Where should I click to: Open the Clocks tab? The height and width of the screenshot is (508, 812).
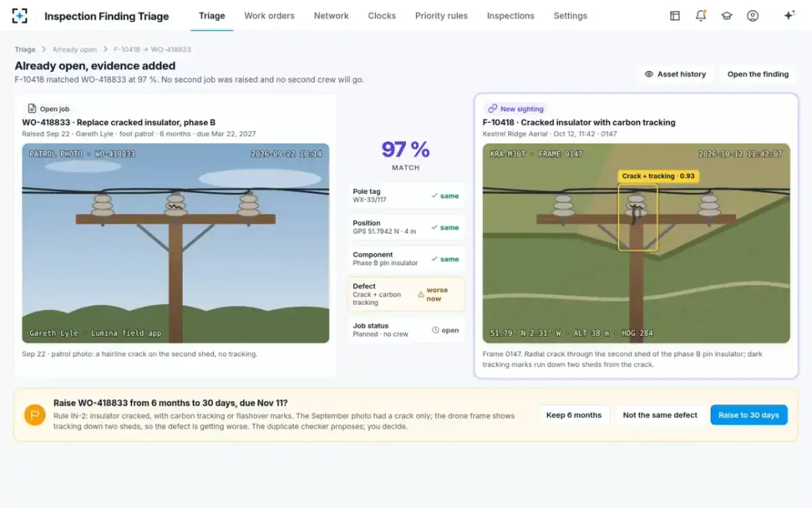click(382, 16)
